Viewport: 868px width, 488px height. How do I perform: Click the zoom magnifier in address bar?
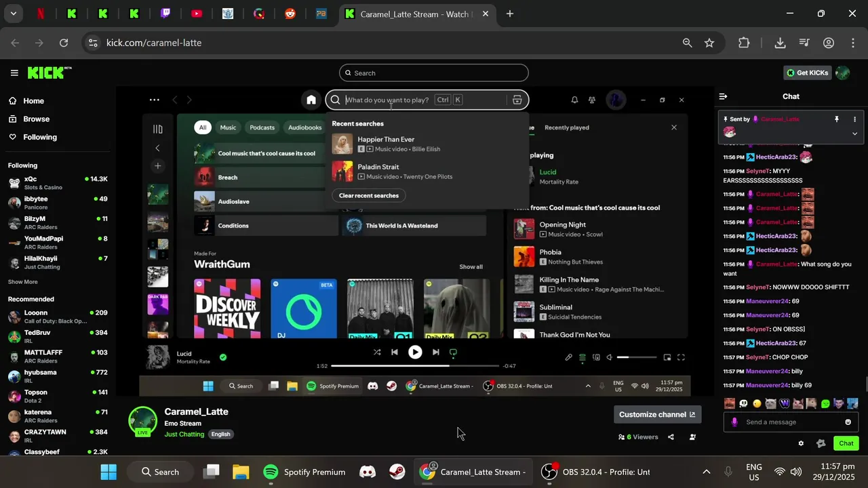tap(687, 43)
